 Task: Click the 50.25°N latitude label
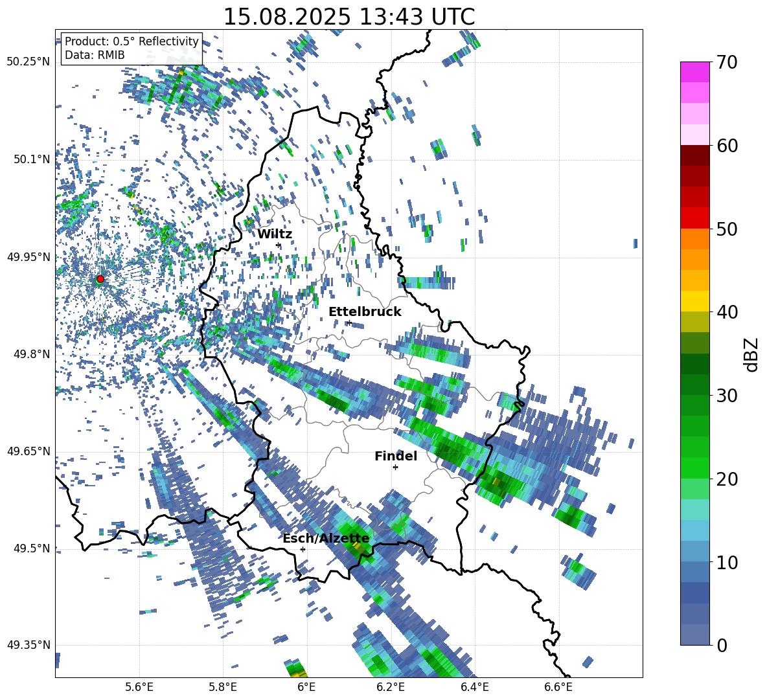[29, 62]
